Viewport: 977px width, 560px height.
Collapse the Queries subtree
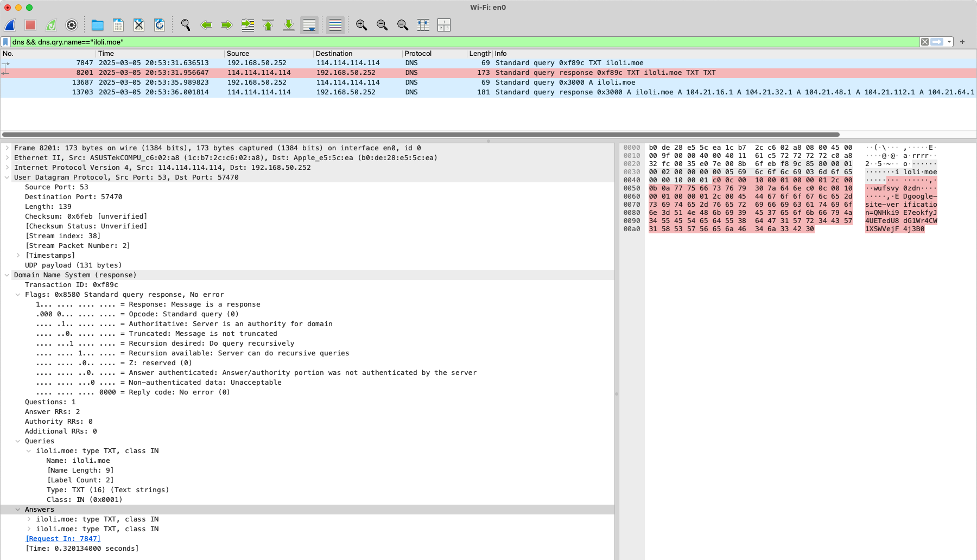coord(18,441)
